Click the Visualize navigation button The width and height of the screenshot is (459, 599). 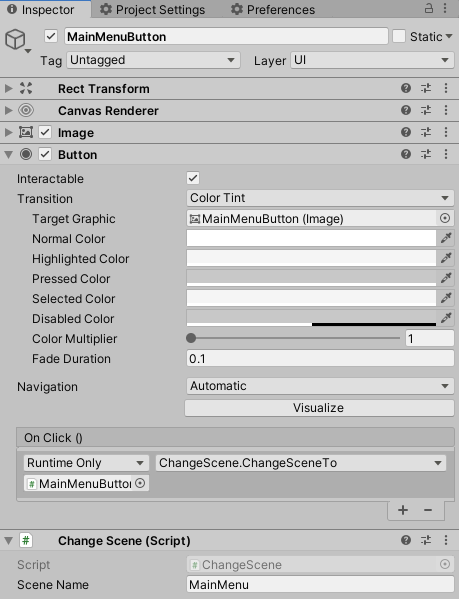tap(319, 408)
